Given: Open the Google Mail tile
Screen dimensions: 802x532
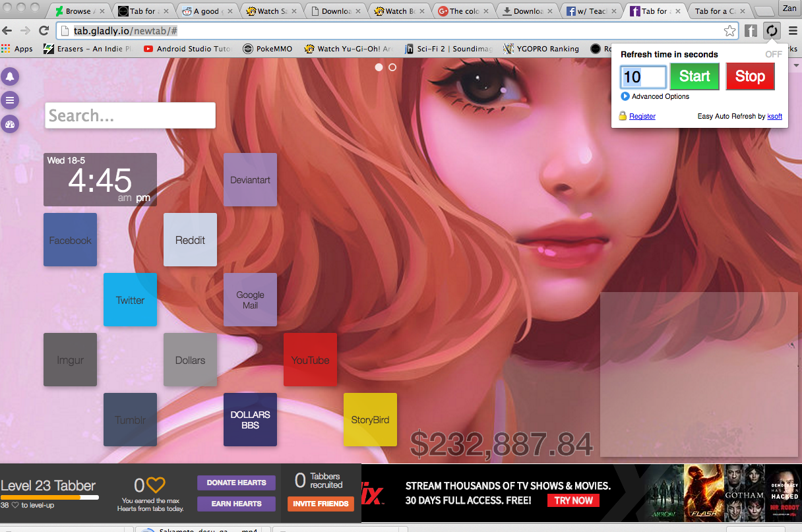Looking at the screenshot, I should [x=250, y=300].
